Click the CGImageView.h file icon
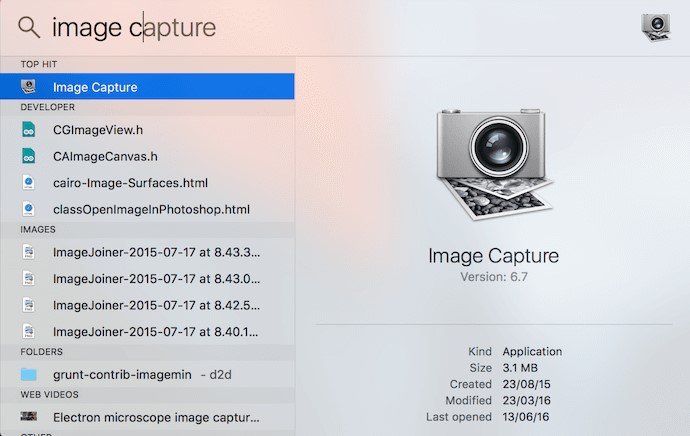Viewport: 690px width, 436px height. (29, 130)
